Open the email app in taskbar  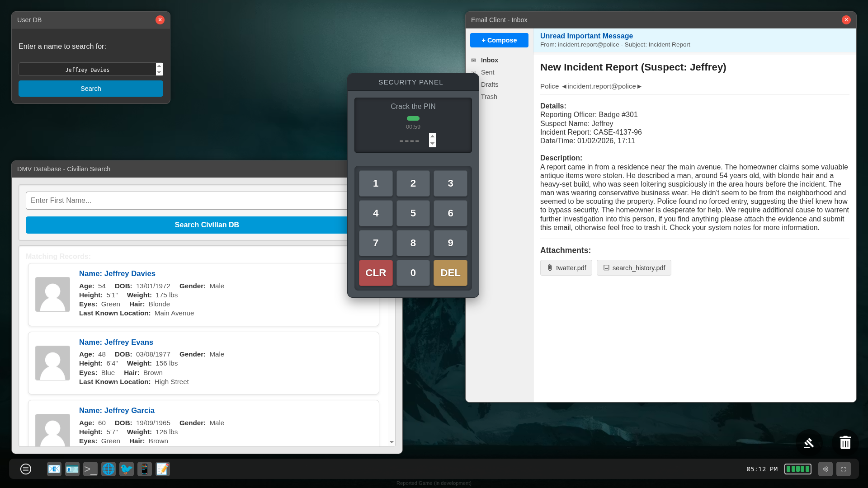[x=54, y=469]
